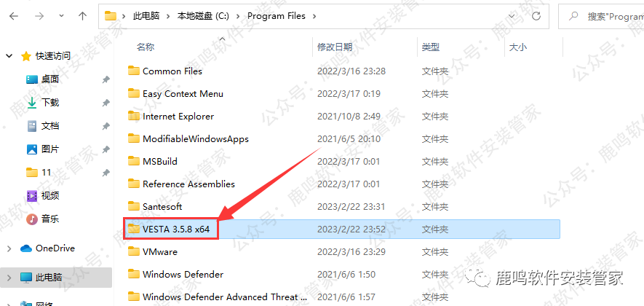This screenshot has width=644, height=306.
Task: Open the Videos (视频) sidebar item
Action: point(50,195)
